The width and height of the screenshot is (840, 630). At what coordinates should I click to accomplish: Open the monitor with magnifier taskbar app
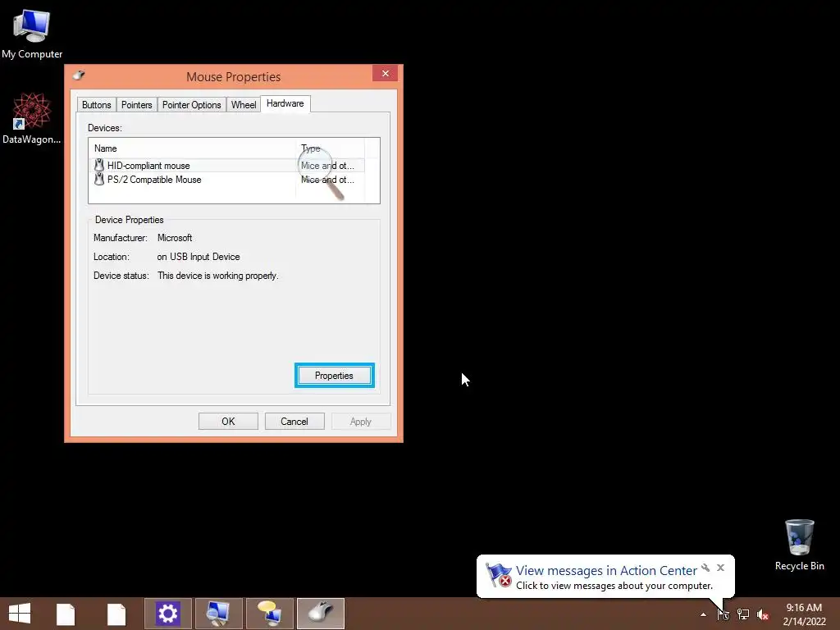218,614
